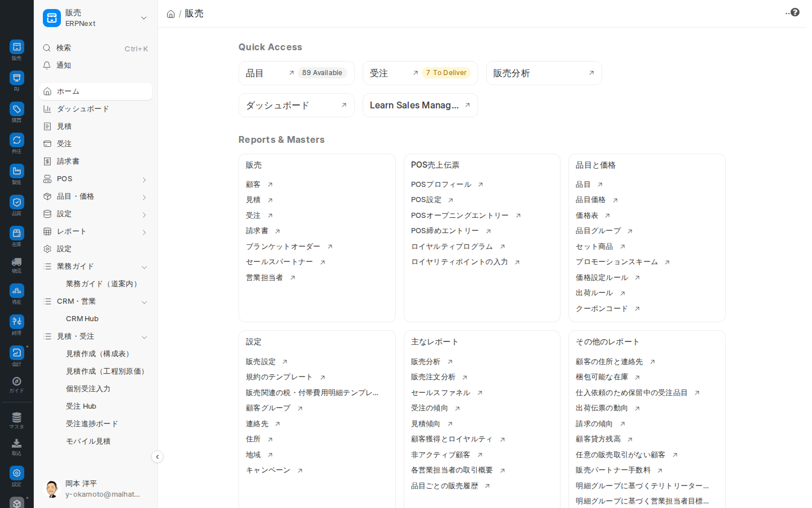This screenshot has height=508, width=812.
Task: Open 受注進捗ボード in the sidebar
Action: [92, 424]
